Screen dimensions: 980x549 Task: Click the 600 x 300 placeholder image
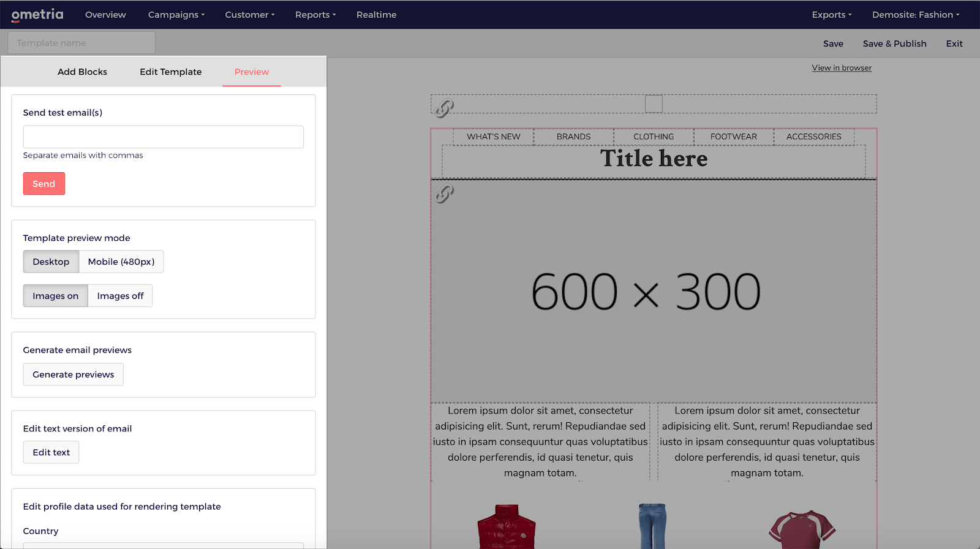click(x=654, y=292)
